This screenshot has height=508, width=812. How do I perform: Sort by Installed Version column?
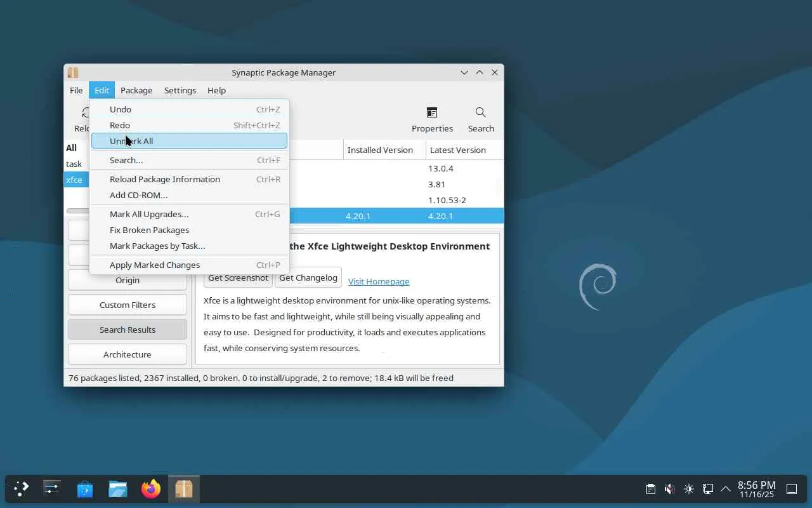click(x=384, y=150)
